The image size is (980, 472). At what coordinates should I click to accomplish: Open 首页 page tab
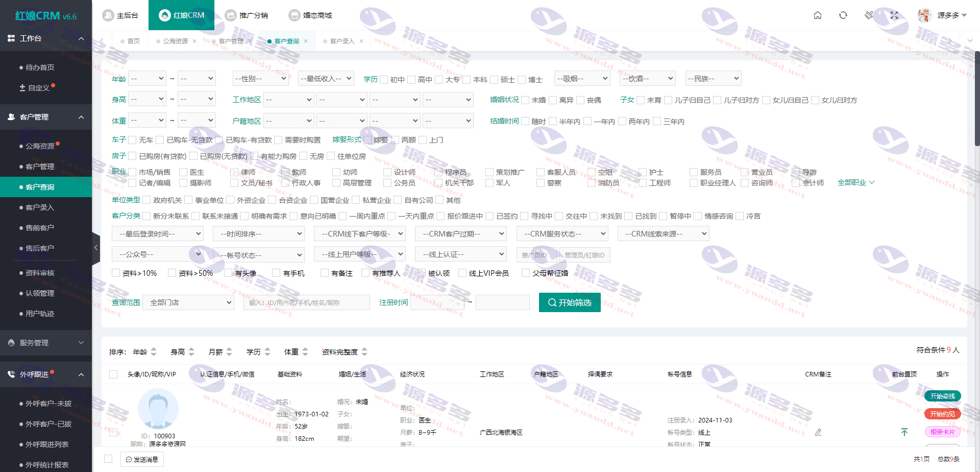click(x=130, y=41)
